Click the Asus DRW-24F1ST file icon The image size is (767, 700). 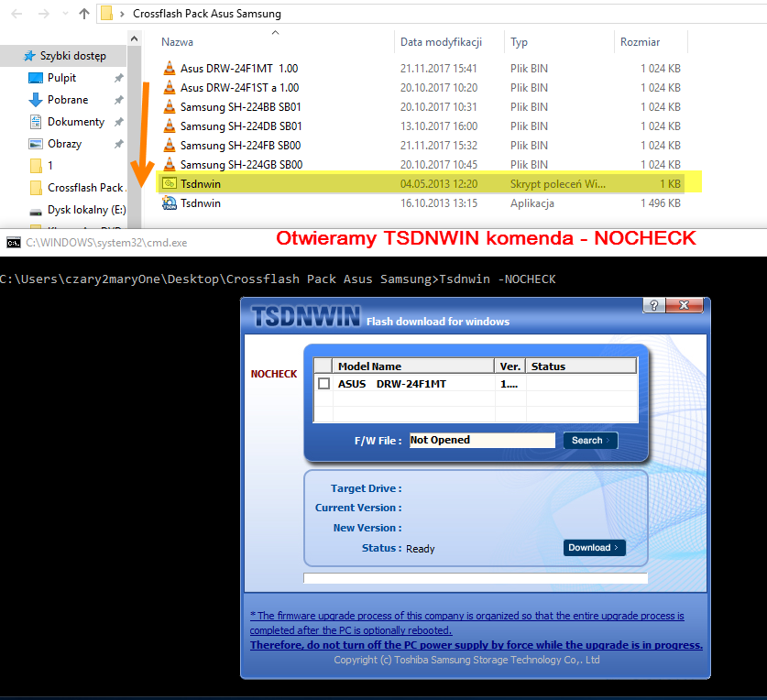click(170, 88)
